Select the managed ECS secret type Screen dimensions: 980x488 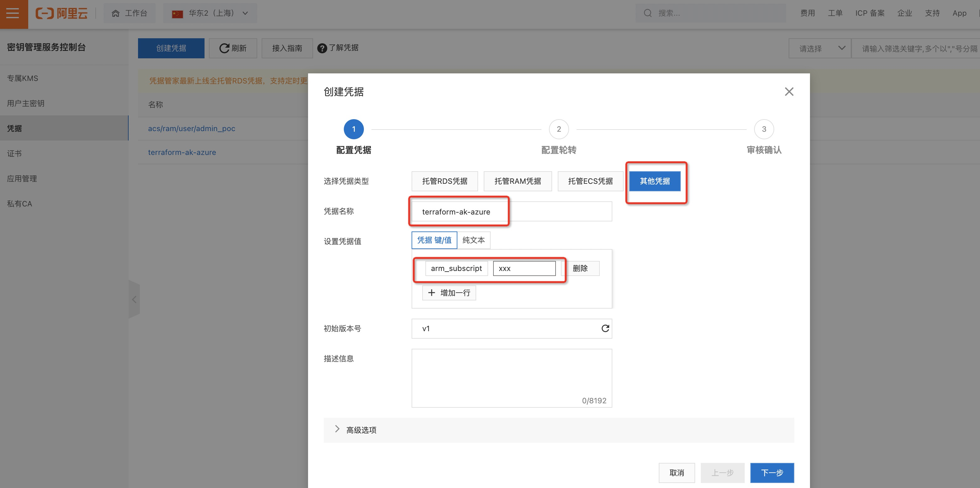click(590, 181)
